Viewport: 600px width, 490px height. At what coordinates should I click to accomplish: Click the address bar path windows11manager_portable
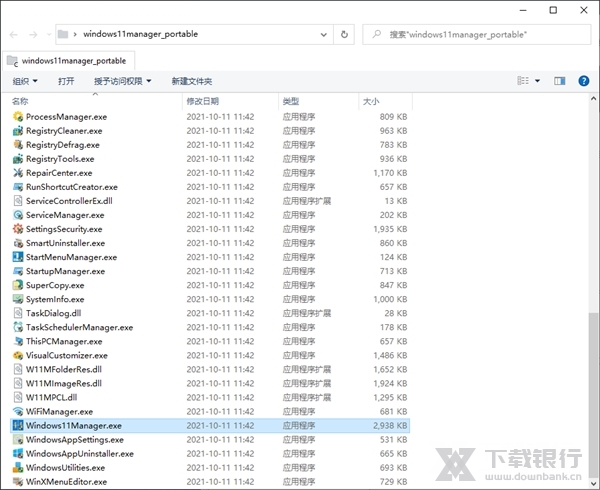[140, 34]
